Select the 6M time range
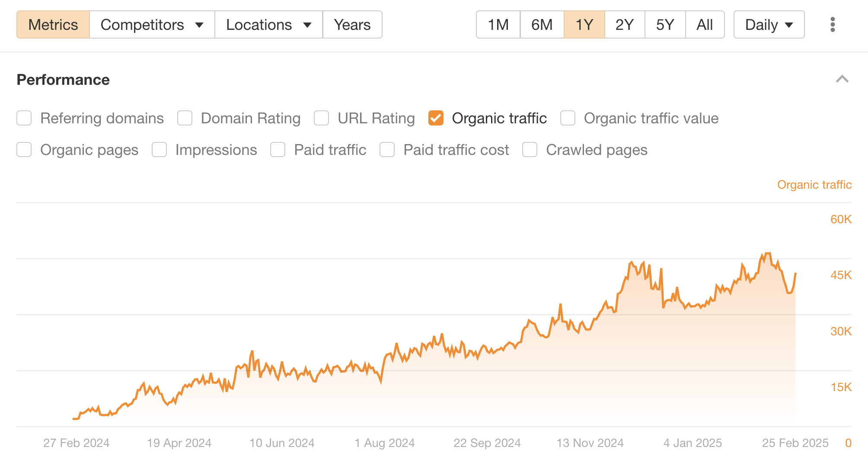The height and width of the screenshot is (463, 868). click(x=542, y=25)
